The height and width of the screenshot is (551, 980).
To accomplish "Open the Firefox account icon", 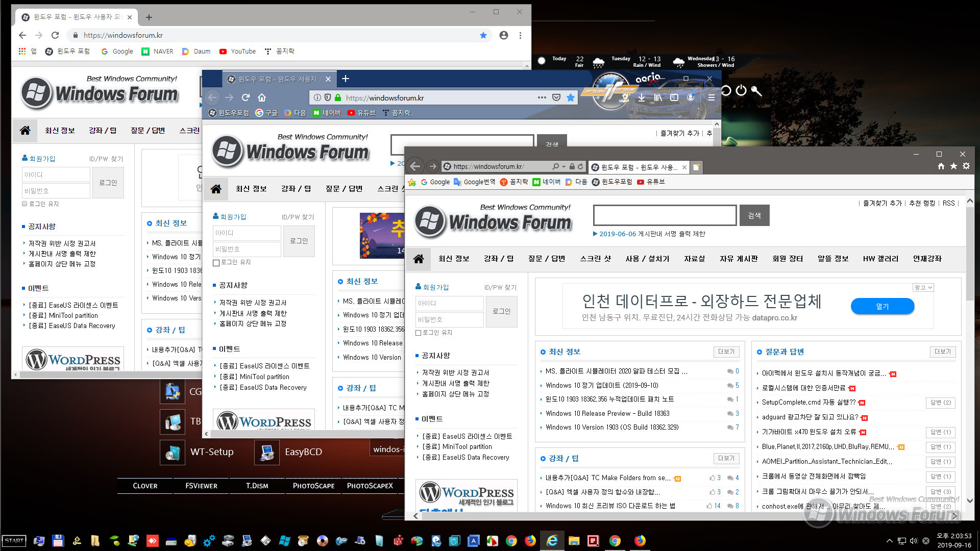I will click(691, 97).
